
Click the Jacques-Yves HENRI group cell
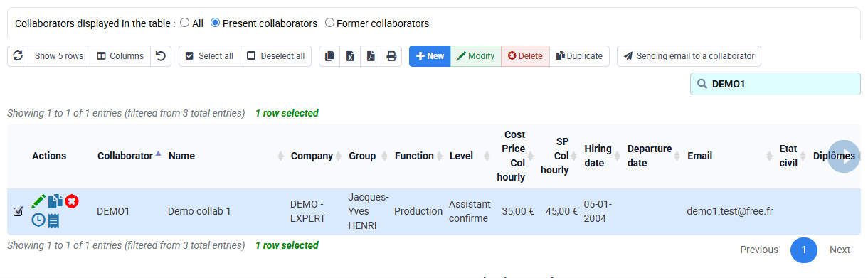[366, 211]
